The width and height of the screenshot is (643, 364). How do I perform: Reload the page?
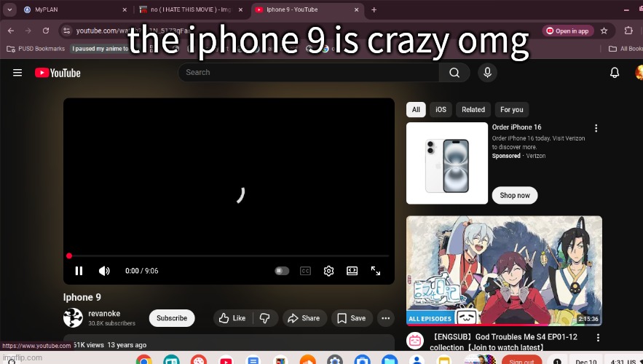pyautogui.click(x=46, y=31)
